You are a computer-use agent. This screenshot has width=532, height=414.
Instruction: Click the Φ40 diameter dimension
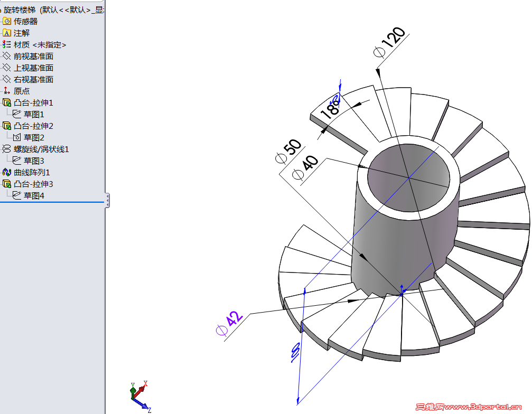[x=305, y=167]
